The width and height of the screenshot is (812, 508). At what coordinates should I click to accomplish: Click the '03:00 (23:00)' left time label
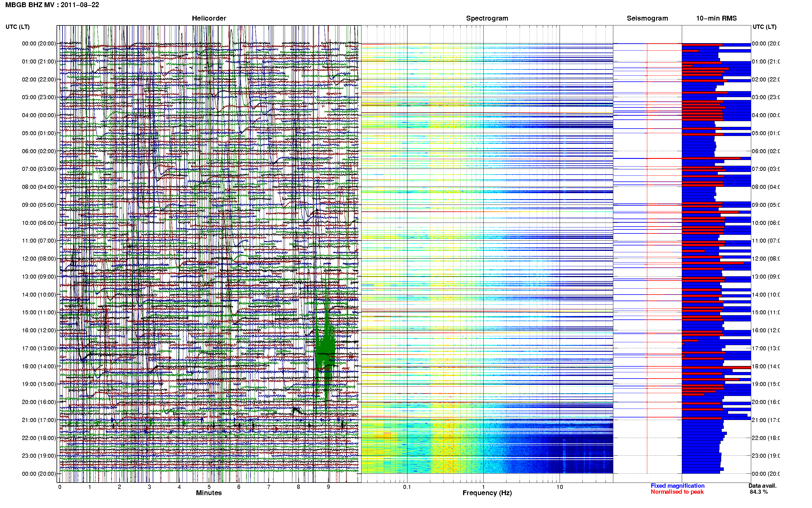[39, 97]
